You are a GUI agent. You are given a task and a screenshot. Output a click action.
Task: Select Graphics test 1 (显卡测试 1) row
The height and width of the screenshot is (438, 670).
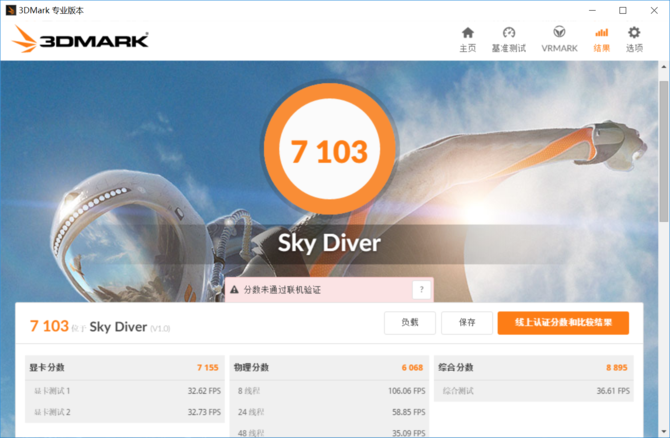click(x=124, y=391)
